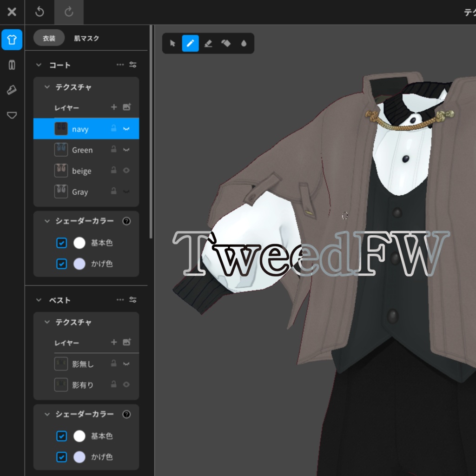
Task: Toggle lock on beige layer
Action: [113, 170]
